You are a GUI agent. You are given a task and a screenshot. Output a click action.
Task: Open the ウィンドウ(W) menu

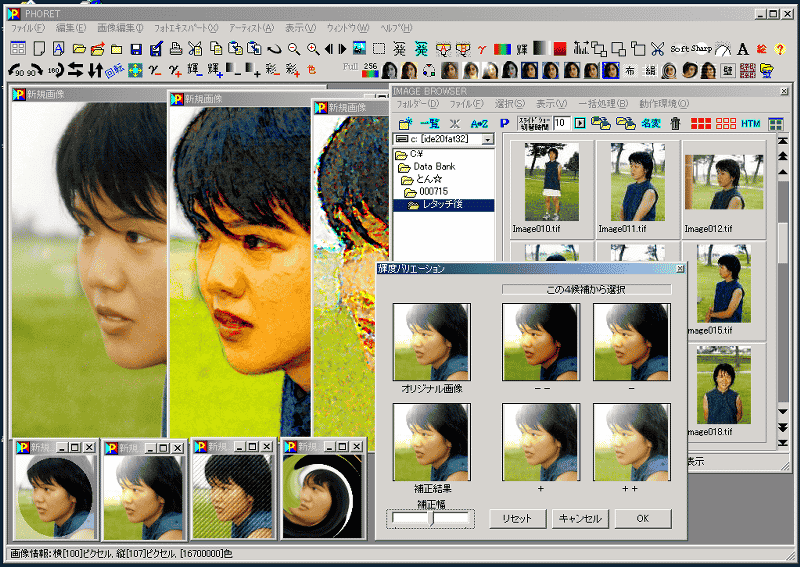coord(347,28)
